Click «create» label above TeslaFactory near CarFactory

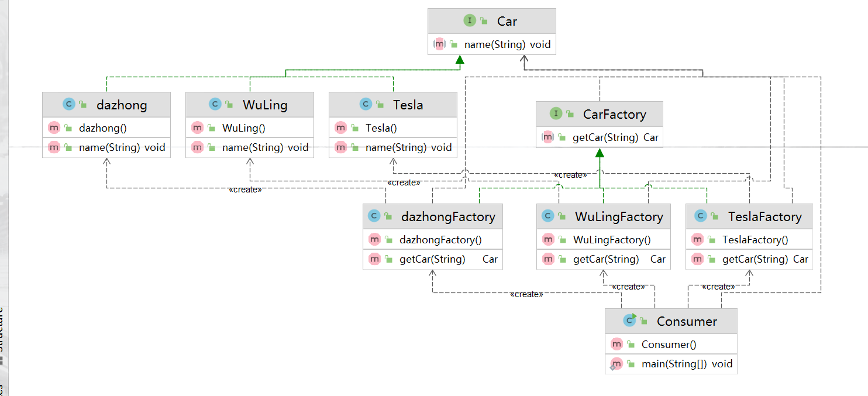click(x=570, y=175)
